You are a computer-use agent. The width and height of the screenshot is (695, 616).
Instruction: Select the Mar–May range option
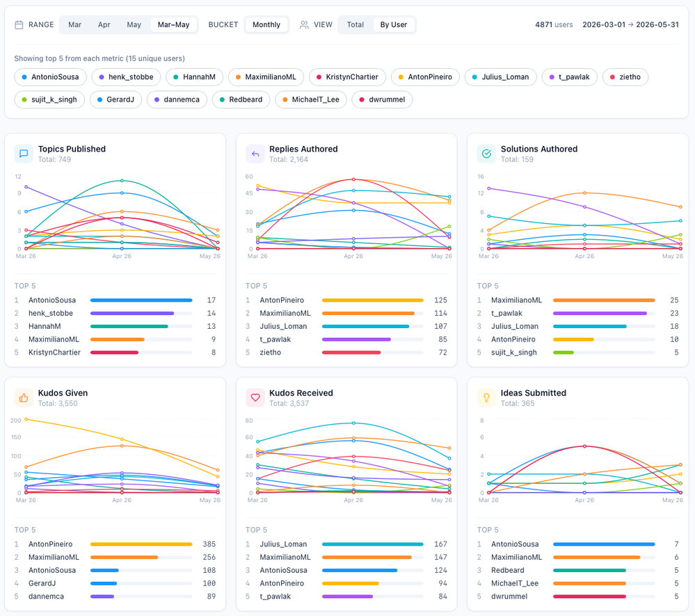click(174, 25)
